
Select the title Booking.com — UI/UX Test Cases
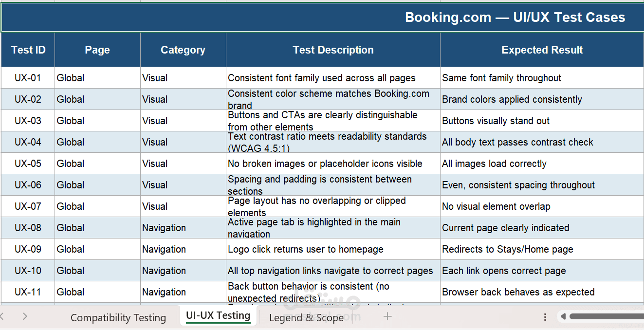coord(515,18)
